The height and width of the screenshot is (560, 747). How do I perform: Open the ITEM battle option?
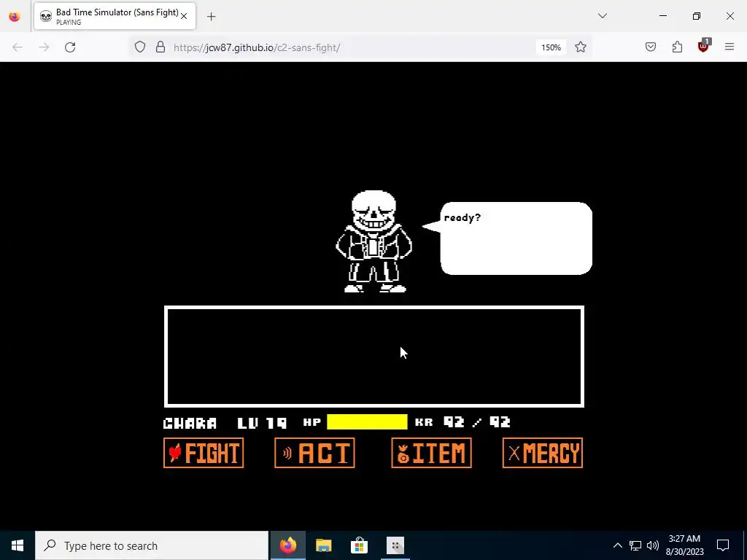point(431,453)
